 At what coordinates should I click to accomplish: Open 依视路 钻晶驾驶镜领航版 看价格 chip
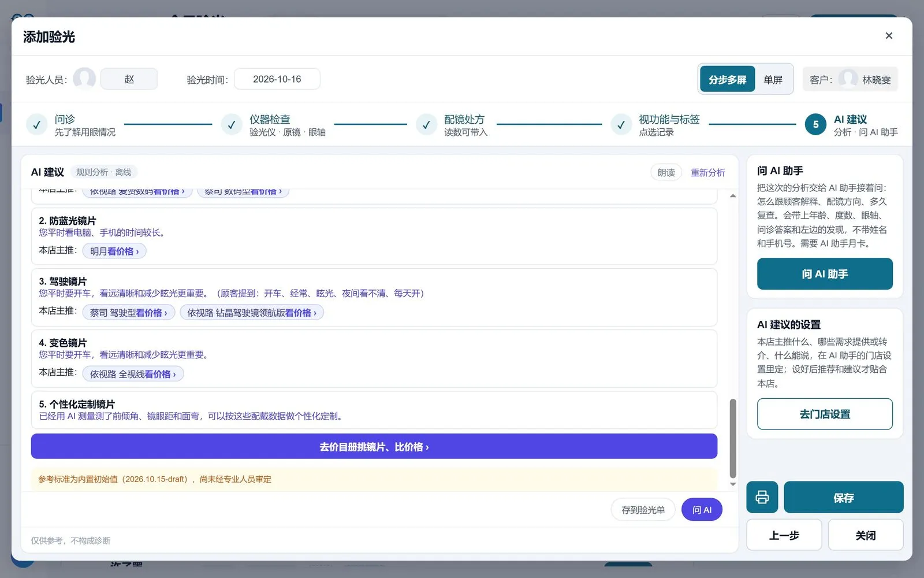click(x=252, y=313)
